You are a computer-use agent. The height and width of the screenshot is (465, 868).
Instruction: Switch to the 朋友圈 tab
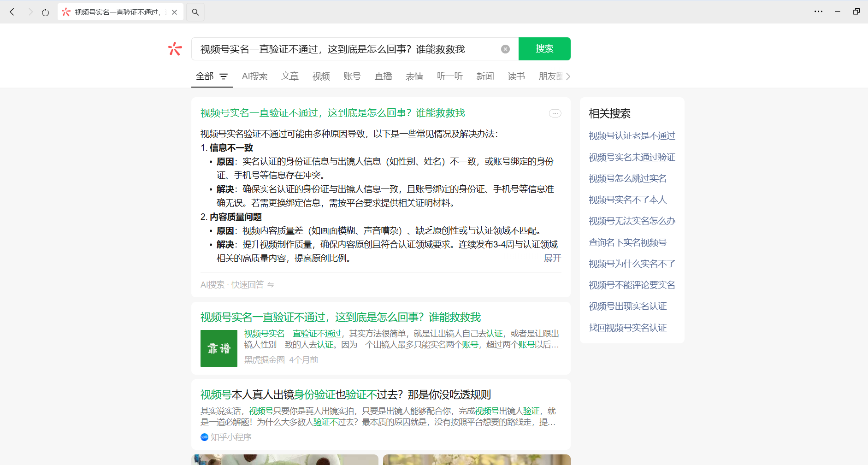pyautogui.click(x=551, y=76)
